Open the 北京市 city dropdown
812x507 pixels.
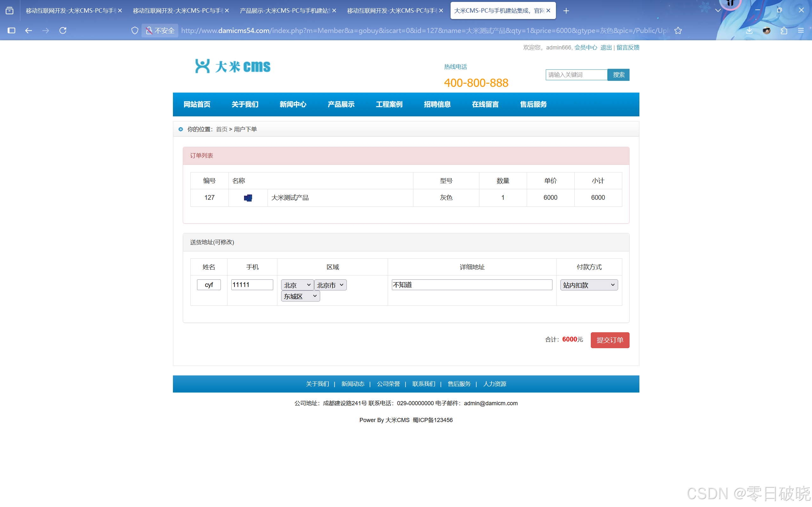click(x=330, y=285)
